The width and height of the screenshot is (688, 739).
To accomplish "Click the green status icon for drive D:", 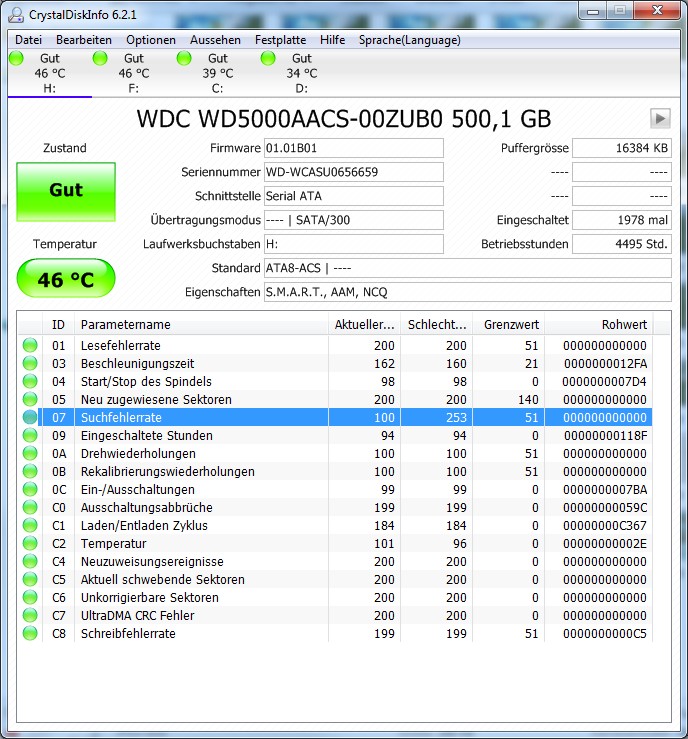I will [x=268, y=58].
